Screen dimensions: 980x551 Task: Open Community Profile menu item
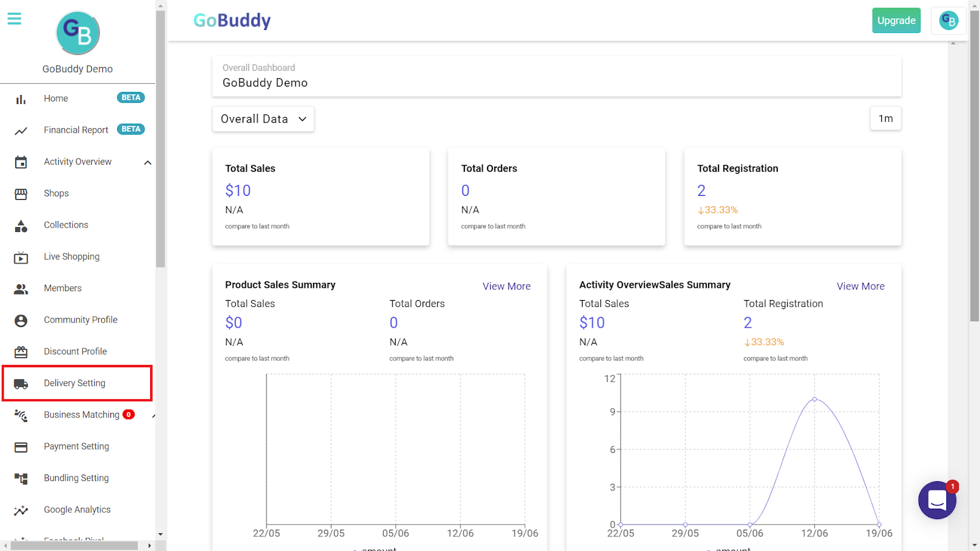81,320
